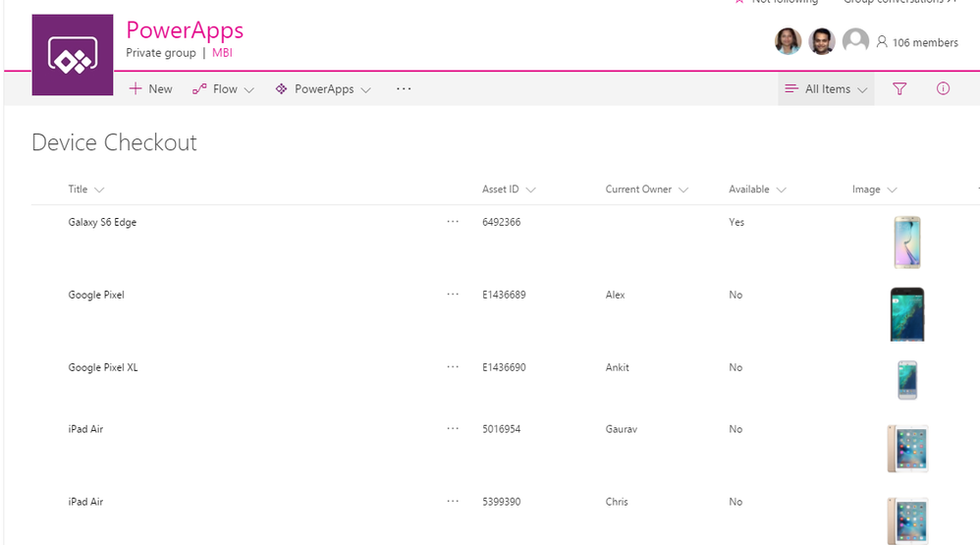Image resolution: width=980 pixels, height=545 pixels.
Task: Open ellipsis menu for iPad Air 5399390
Action: click(x=453, y=501)
